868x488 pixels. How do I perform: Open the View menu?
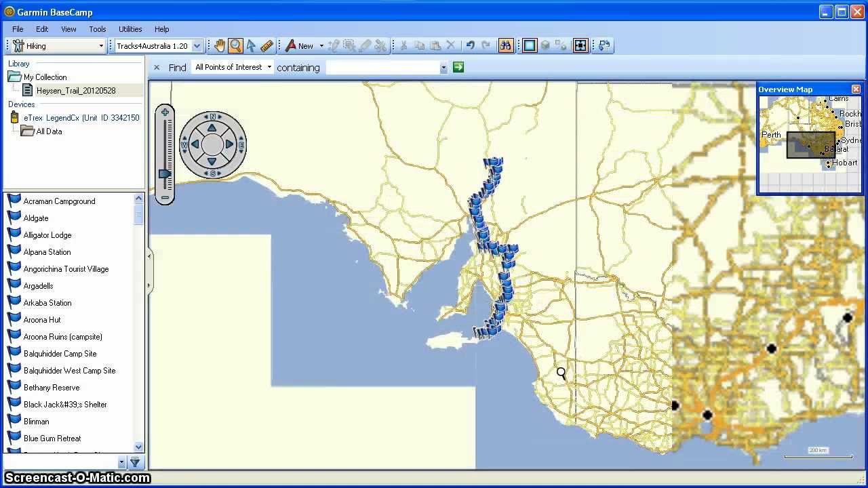click(68, 29)
